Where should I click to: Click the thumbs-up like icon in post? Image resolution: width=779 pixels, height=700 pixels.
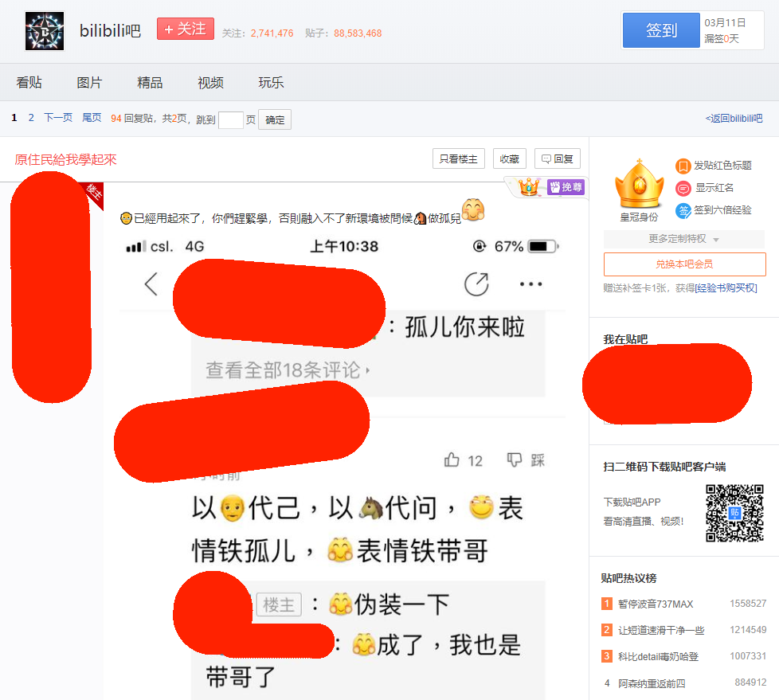[x=452, y=460]
